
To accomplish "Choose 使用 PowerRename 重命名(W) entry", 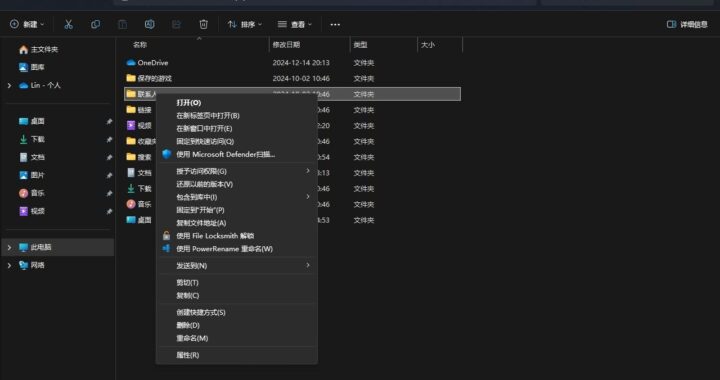I will [236, 249].
